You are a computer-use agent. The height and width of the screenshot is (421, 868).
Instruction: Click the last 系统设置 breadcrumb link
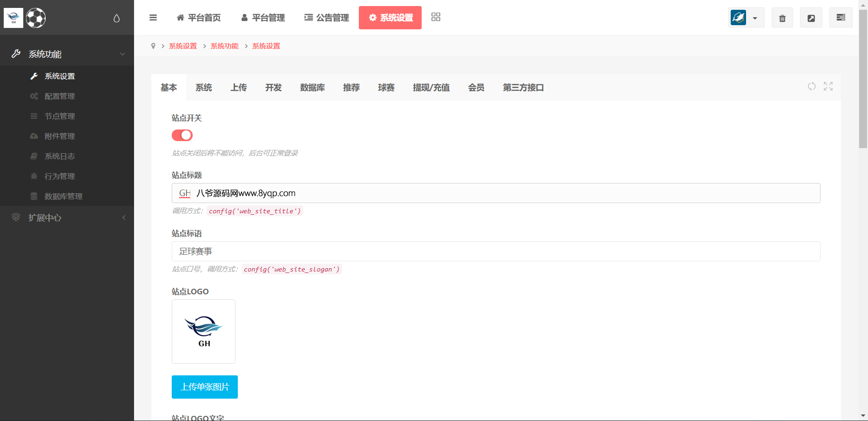266,46
